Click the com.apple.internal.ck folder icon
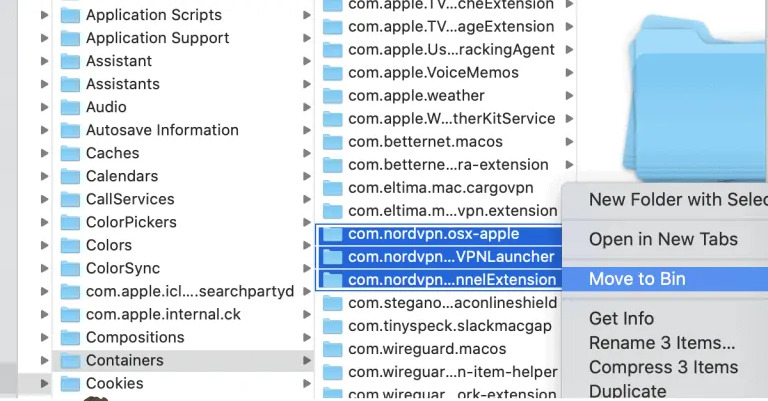 pos(70,314)
